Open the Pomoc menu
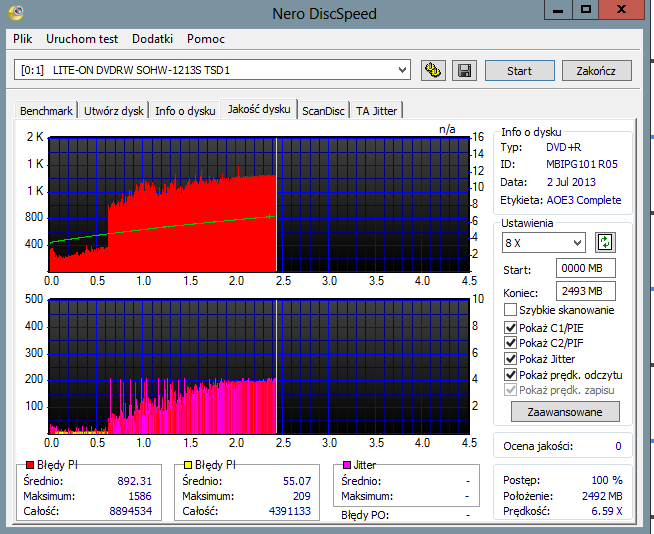The image size is (654, 534). (x=206, y=39)
